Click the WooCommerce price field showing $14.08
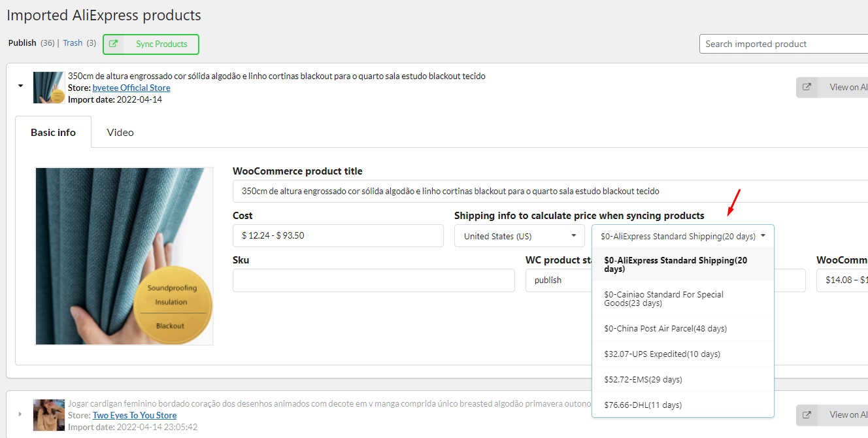 click(x=842, y=280)
